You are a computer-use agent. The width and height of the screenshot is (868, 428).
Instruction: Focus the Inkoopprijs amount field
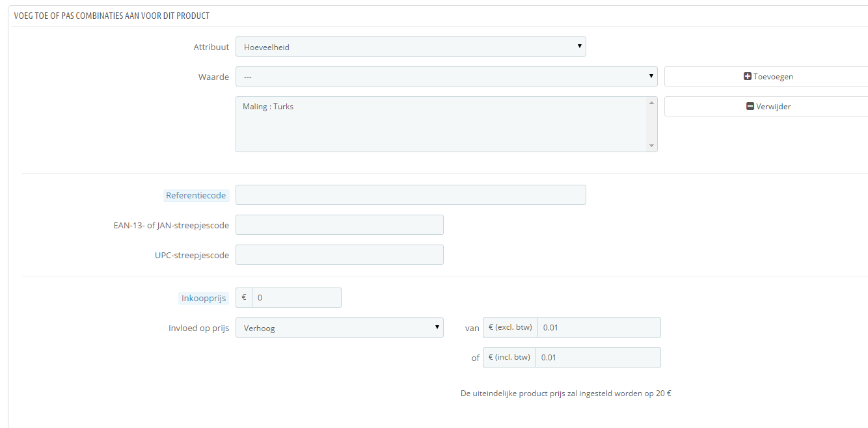pos(296,298)
